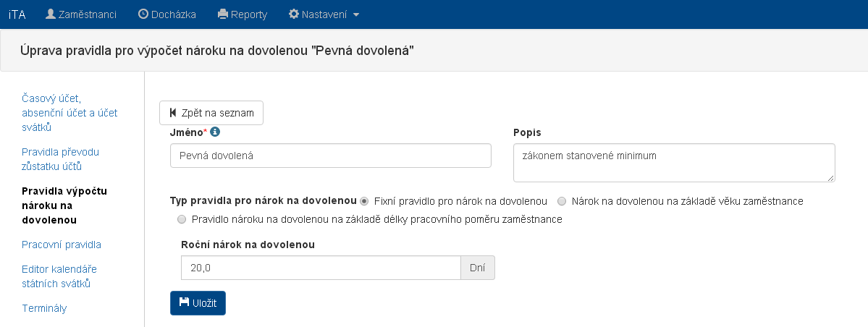The width and height of the screenshot is (868, 327).
Task: Choose rule based on délky pracovního poměru
Action: click(x=182, y=218)
